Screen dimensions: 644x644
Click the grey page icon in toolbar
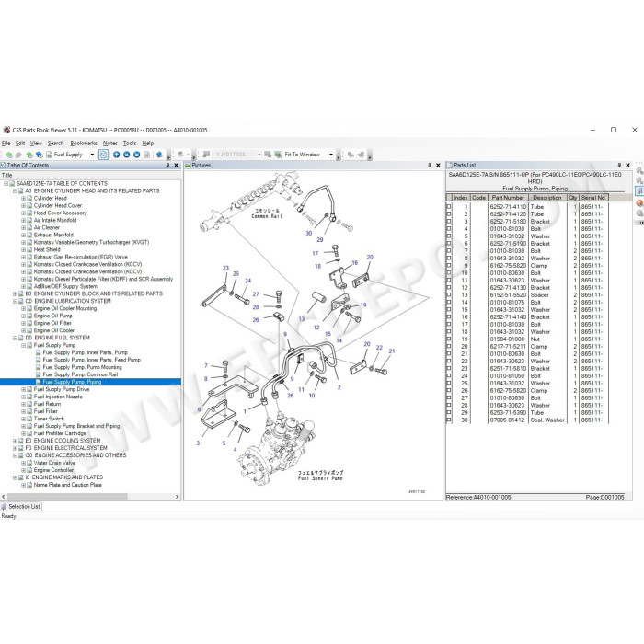[146, 155]
